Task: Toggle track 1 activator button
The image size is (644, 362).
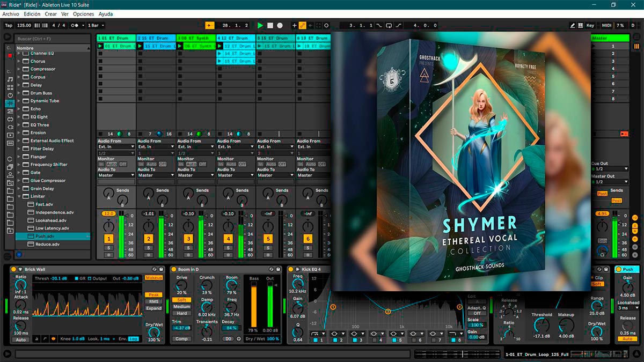Action: [109, 239]
